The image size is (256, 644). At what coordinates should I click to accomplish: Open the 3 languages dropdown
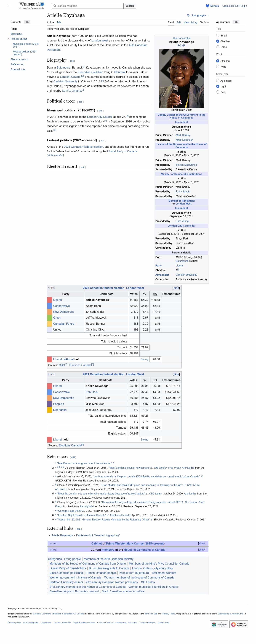(x=198, y=15)
